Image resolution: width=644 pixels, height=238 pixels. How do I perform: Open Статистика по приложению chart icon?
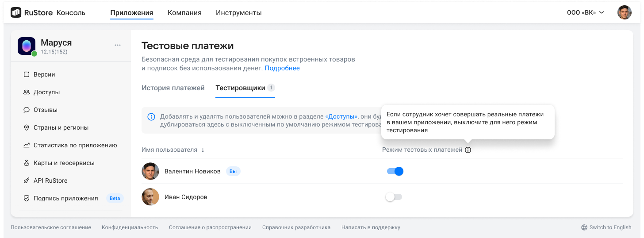(x=26, y=145)
